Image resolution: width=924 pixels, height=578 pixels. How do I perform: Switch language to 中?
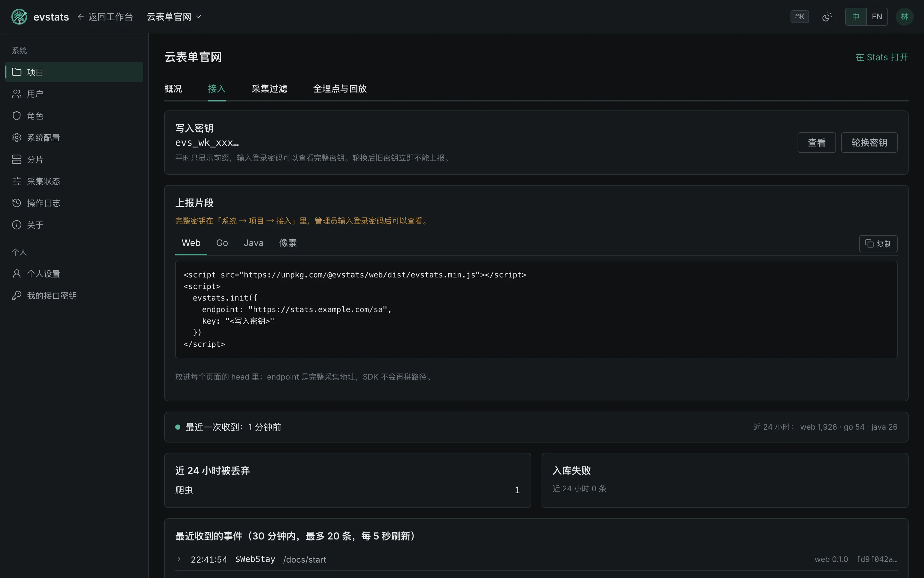(x=856, y=17)
